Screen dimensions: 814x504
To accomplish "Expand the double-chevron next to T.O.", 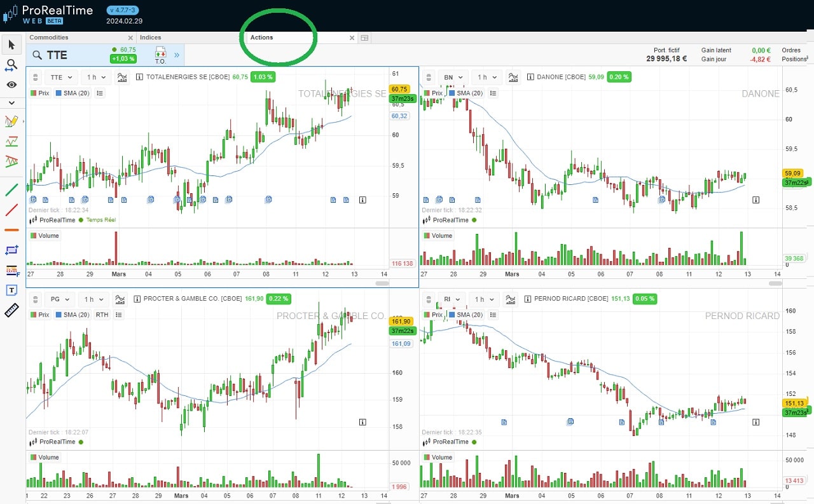I will pos(177,55).
